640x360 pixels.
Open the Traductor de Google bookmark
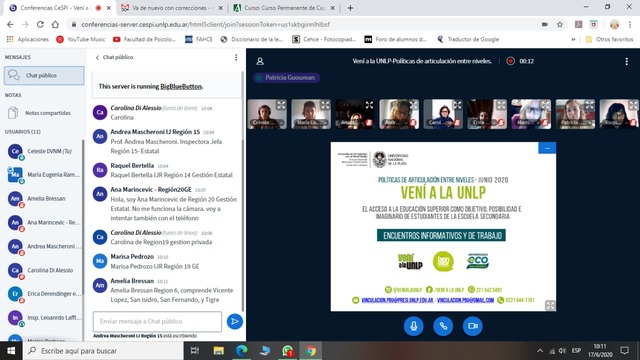coord(468,40)
